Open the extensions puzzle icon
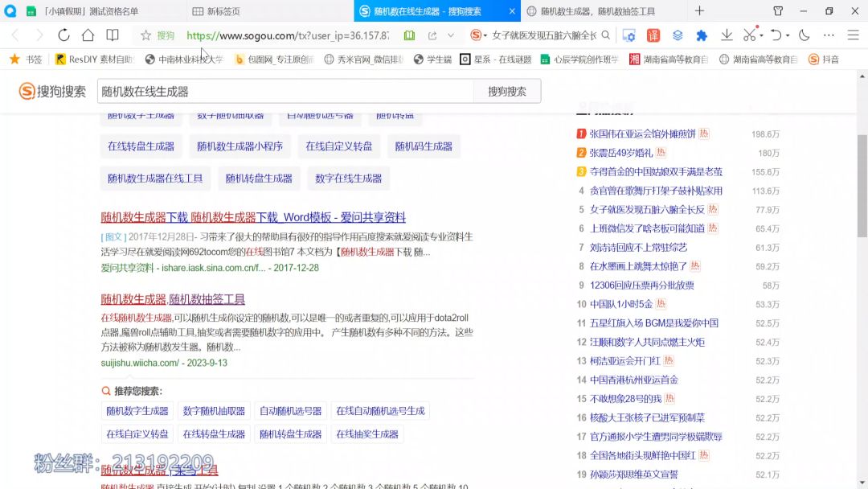 pyautogui.click(x=702, y=35)
